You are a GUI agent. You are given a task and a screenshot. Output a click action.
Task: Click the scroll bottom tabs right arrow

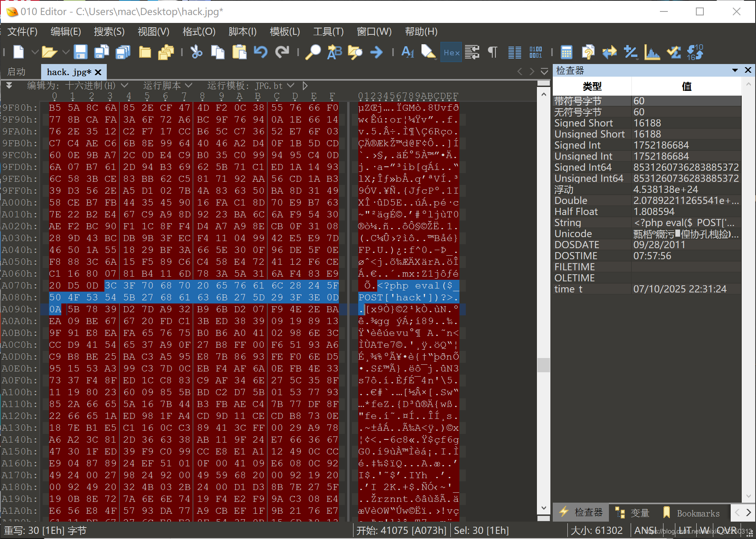click(748, 513)
